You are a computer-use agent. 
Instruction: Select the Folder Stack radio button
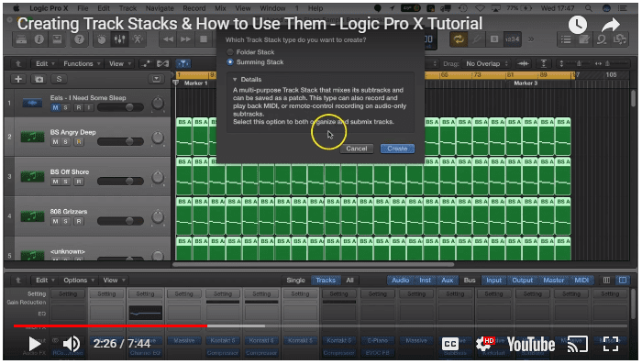(x=230, y=52)
